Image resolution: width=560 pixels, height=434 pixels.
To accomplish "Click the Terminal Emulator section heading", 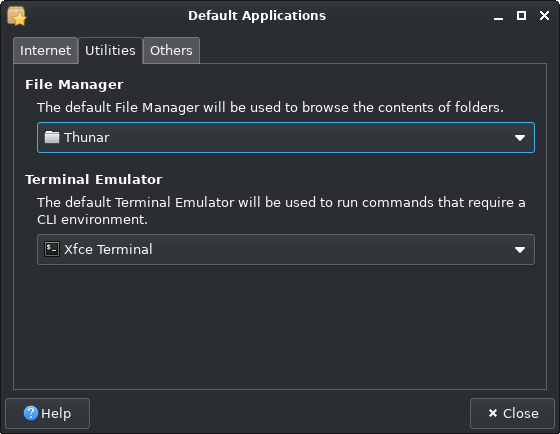I will click(x=94, y=179).
